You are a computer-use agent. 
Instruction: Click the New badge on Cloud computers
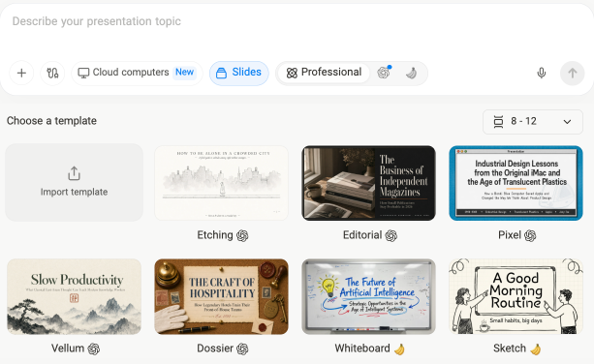[184, 73]
